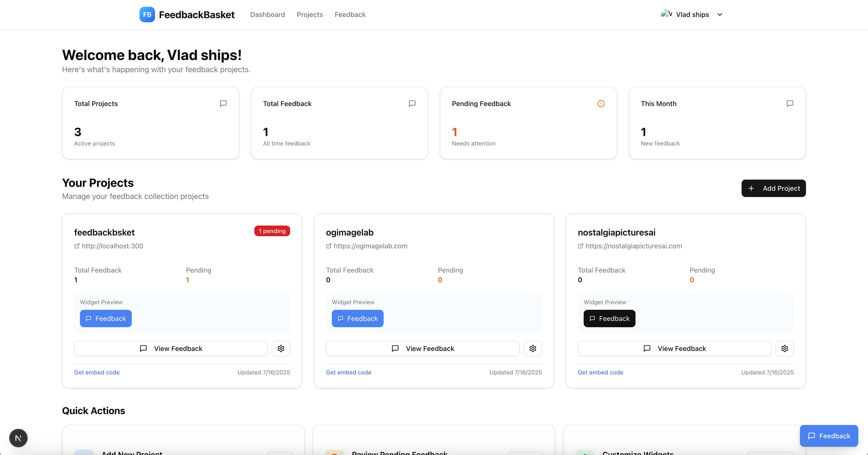View Feedback for ogimagelab project

[423, 348]
